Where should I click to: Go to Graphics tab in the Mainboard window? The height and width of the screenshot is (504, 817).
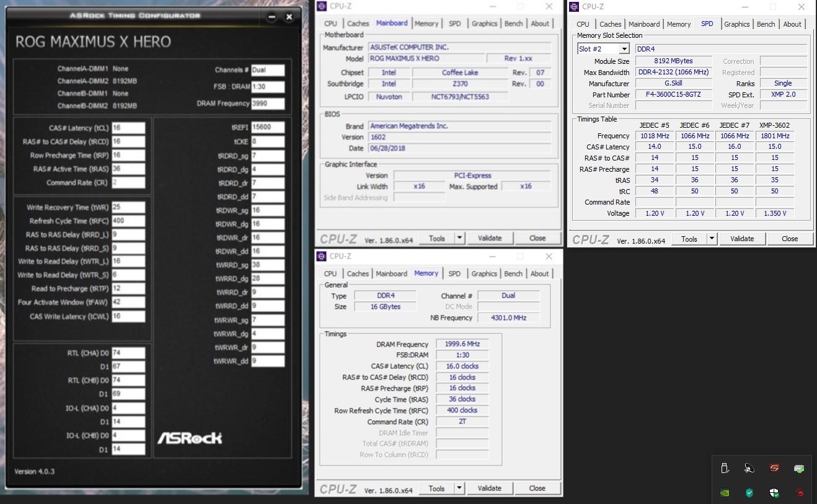[x=484, y=24]
